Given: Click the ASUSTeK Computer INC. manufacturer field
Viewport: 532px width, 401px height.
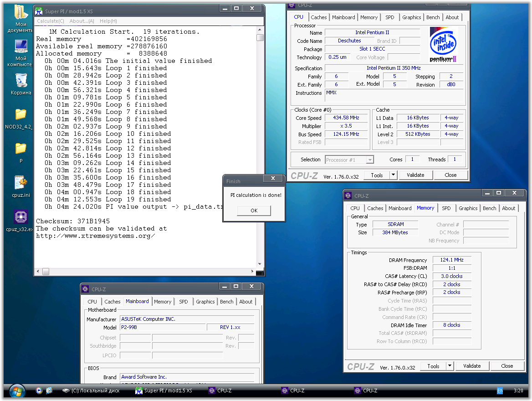Looking at the screenshot, I should (187, 319).
